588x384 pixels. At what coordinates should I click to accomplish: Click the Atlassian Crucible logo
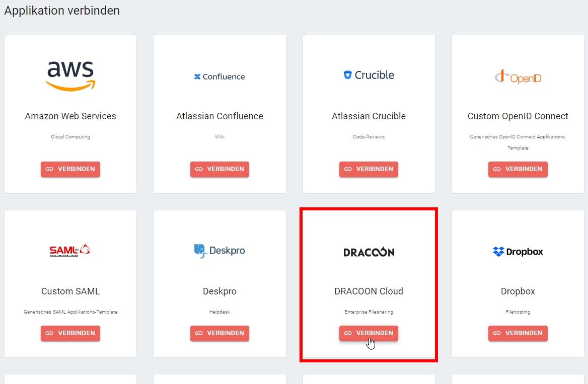pos(369,75)
